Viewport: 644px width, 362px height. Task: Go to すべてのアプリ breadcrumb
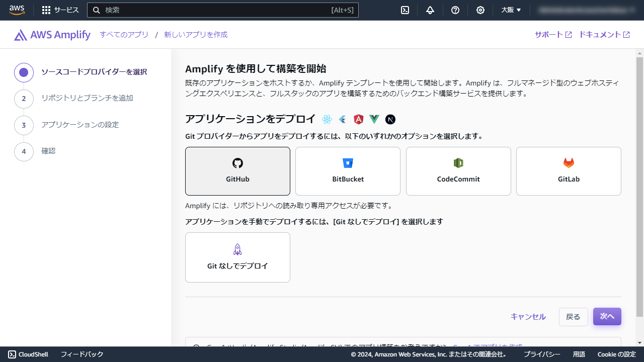click(x=124, y=35)
